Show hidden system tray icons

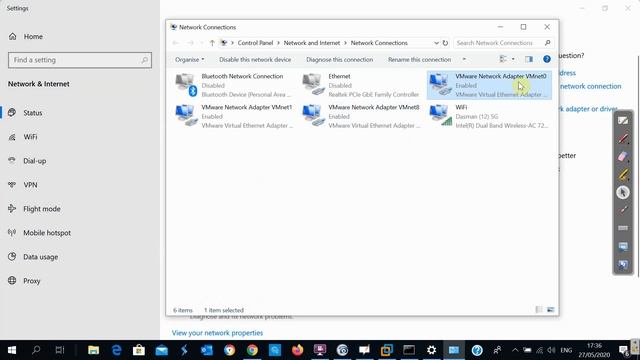point(515,350)
